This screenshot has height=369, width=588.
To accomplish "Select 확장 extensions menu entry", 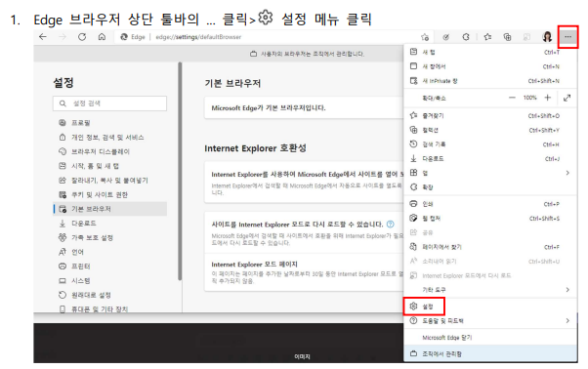I will tap(490, 186).
